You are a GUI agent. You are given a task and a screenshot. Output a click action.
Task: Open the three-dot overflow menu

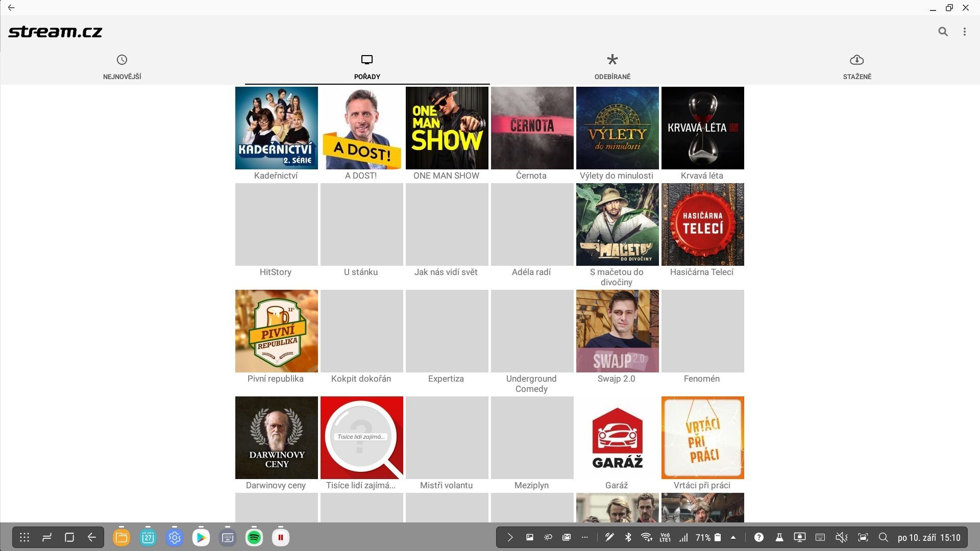[964, 32]
